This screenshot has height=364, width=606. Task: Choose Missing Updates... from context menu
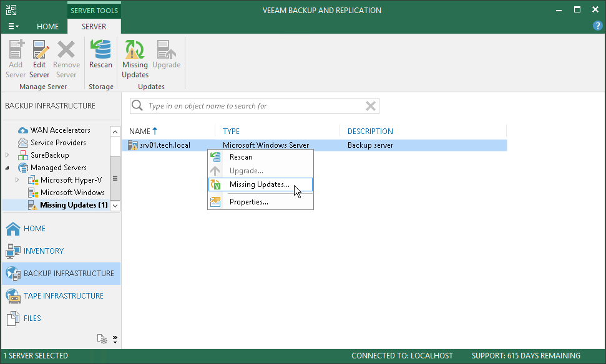coord(260,184)
